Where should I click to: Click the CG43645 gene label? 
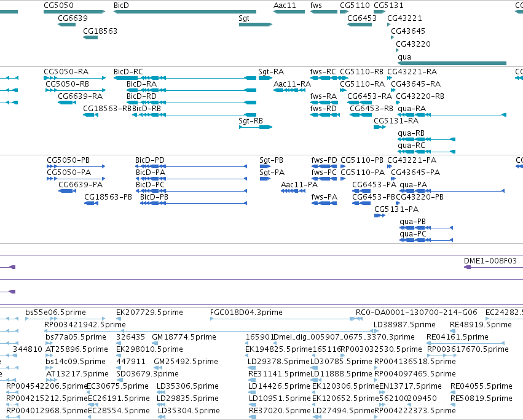pos(408,31)
